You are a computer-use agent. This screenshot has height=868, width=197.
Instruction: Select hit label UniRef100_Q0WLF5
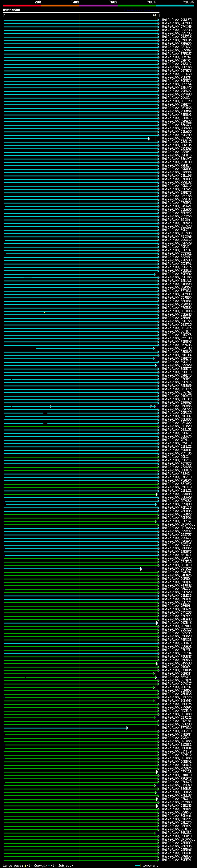(176, 20)
